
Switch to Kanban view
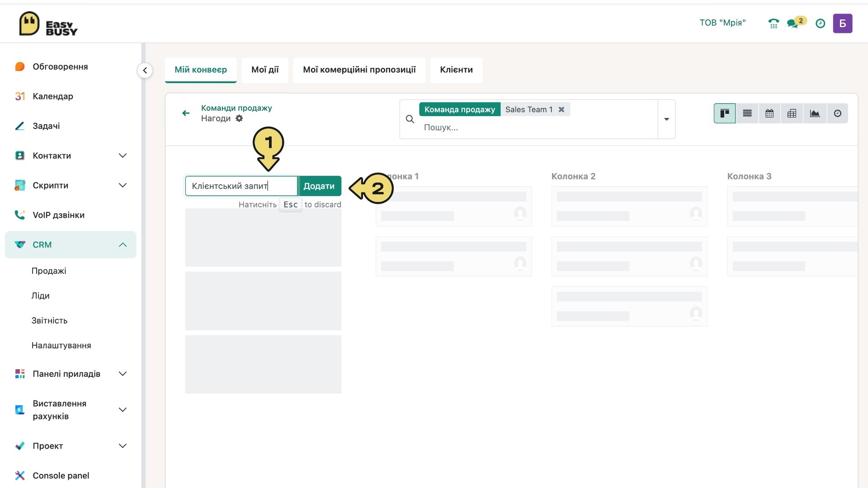pyautogui.click(x=725, y=113)
